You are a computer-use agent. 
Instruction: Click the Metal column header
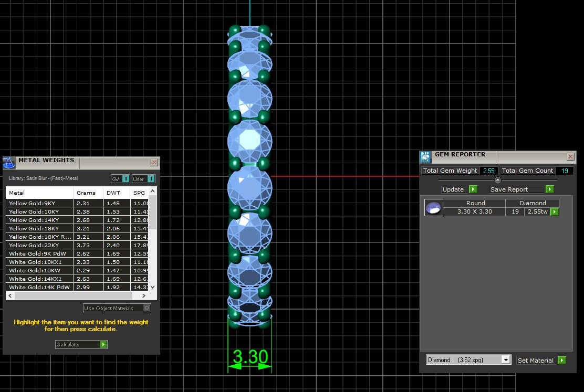(39, 193)
